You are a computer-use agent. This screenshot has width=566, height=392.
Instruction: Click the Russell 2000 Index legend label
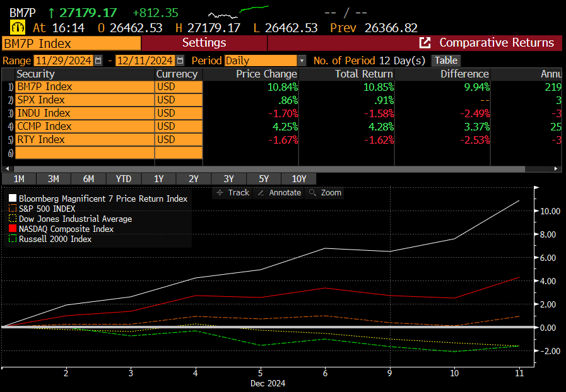(56, 239)
